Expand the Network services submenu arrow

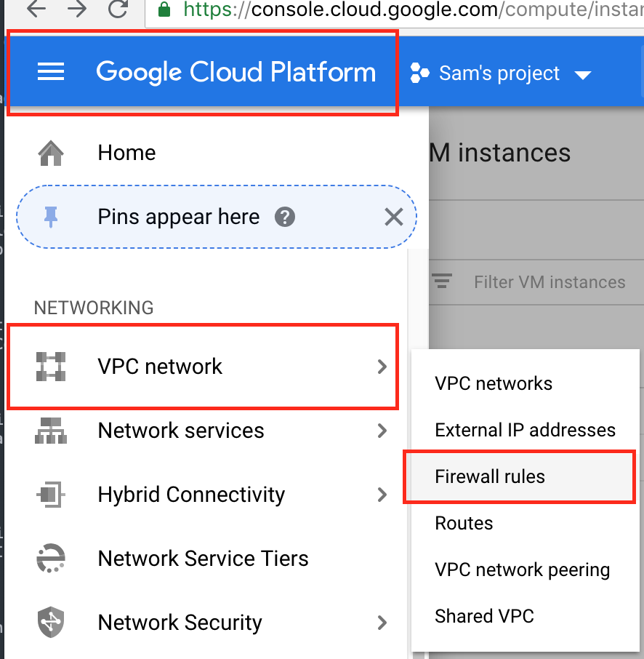pyautogui.click(x=382, y=431)
